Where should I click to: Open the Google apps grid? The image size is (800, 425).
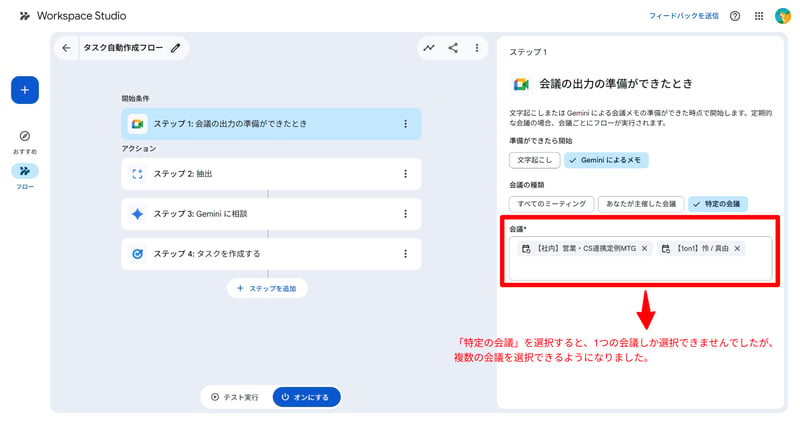[759, 16]
